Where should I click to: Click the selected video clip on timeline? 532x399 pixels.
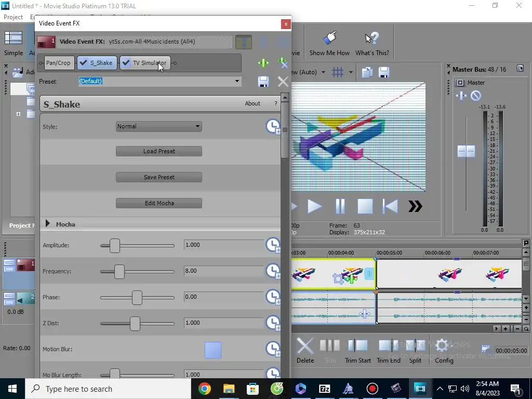coord(333,274)
